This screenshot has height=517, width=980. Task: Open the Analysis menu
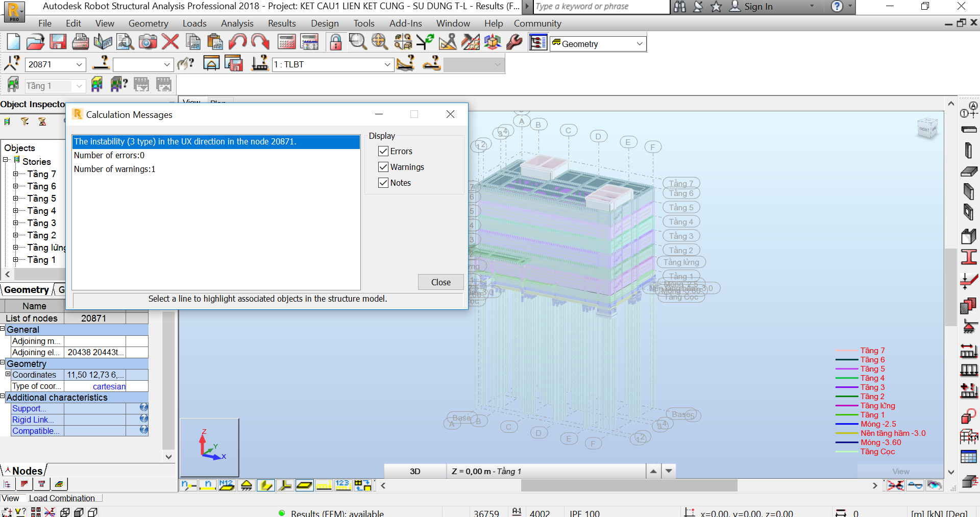coord(237,23)
